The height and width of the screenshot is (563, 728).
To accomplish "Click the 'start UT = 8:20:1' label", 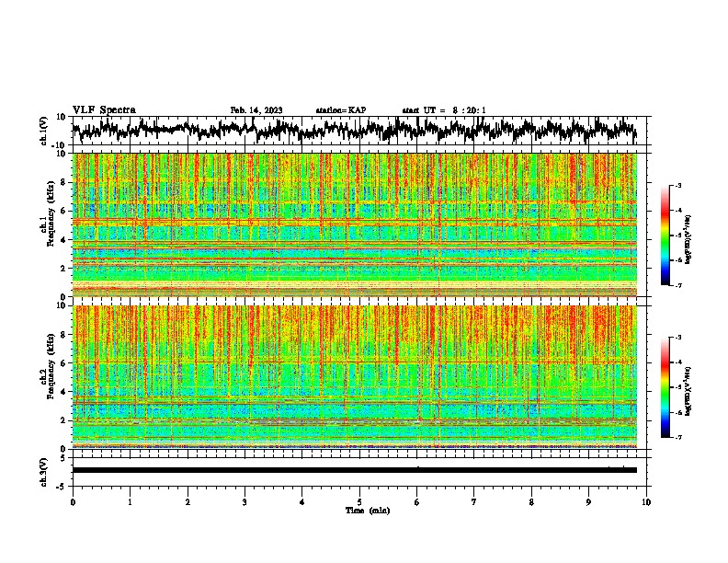I will 444,110.
